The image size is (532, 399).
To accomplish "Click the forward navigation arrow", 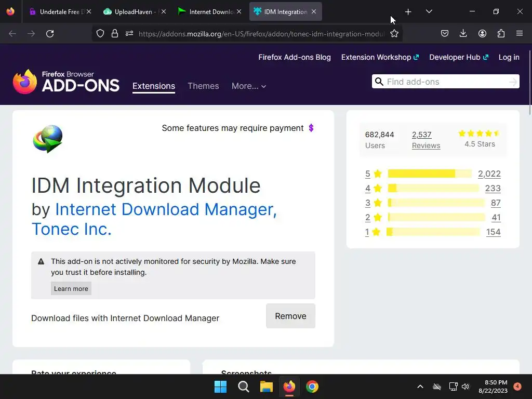I will [31, 34].
